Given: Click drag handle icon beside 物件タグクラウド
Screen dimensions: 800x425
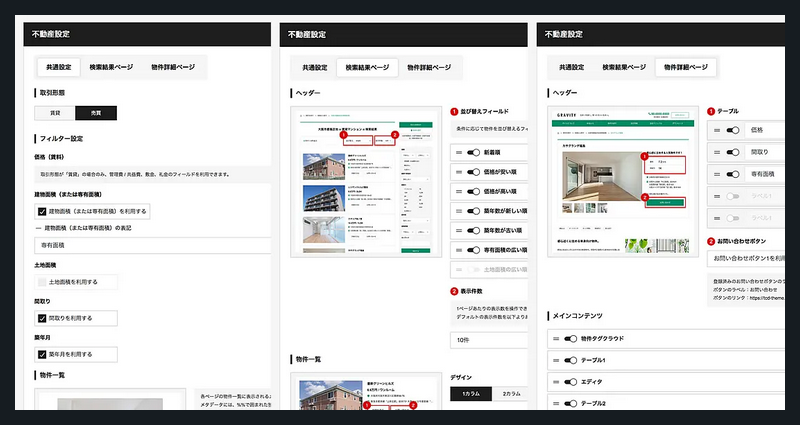Looking at the screenshot, I should tap(555, 339).
